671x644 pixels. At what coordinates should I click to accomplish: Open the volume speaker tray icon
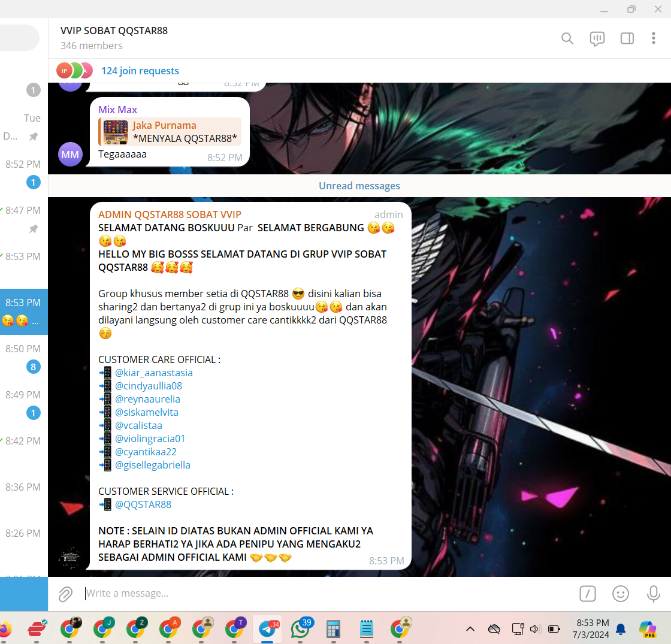coord(536,628)
